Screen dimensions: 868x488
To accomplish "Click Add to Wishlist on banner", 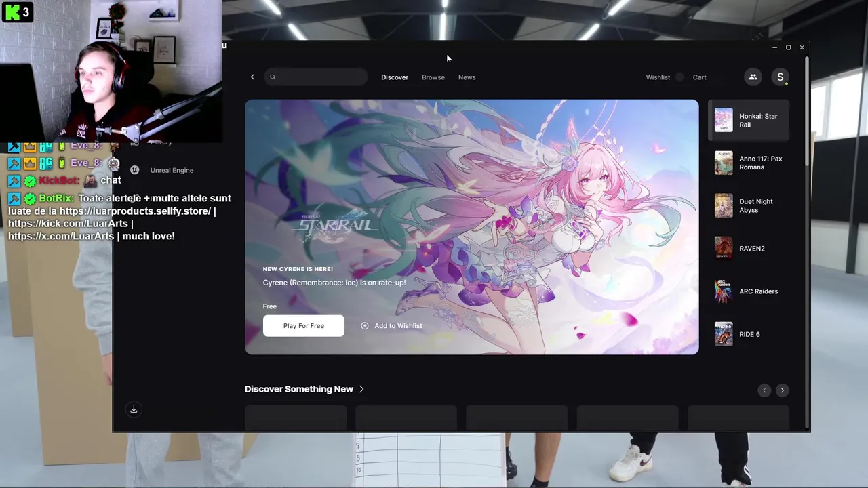I will [x=391, y=326].
